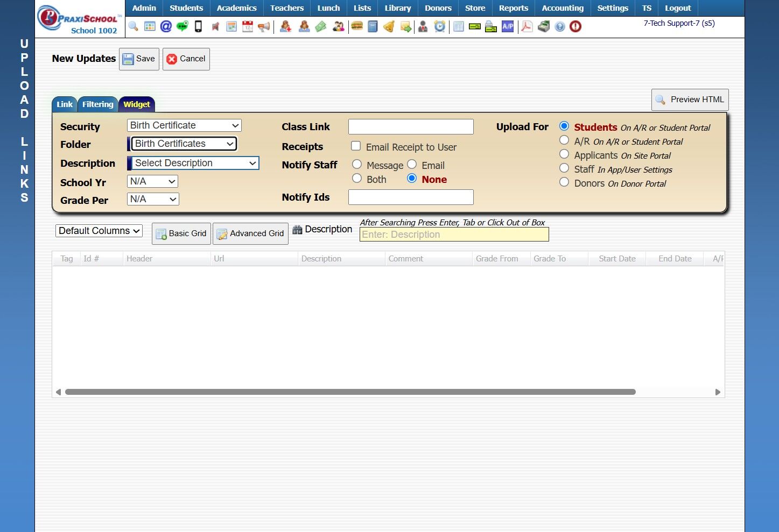The height and width of the screenshot is (532, 779).
Task: Click the staff person with tie icon
Action: pyautogui.click(x=423, y=26)
